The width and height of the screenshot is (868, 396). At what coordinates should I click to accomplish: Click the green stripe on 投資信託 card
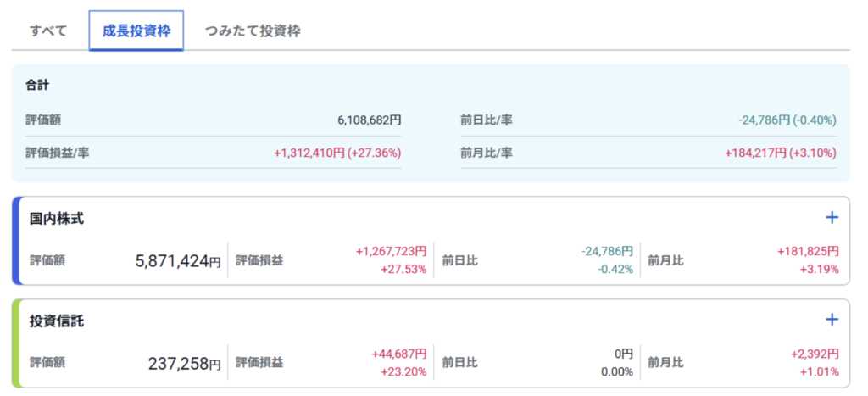pos(15,343)
